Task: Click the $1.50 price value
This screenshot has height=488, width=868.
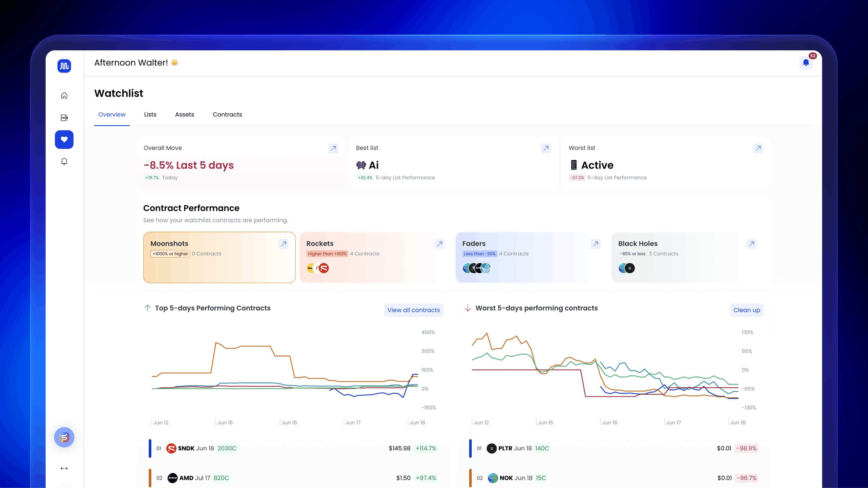Action: (x=403, y=478)
